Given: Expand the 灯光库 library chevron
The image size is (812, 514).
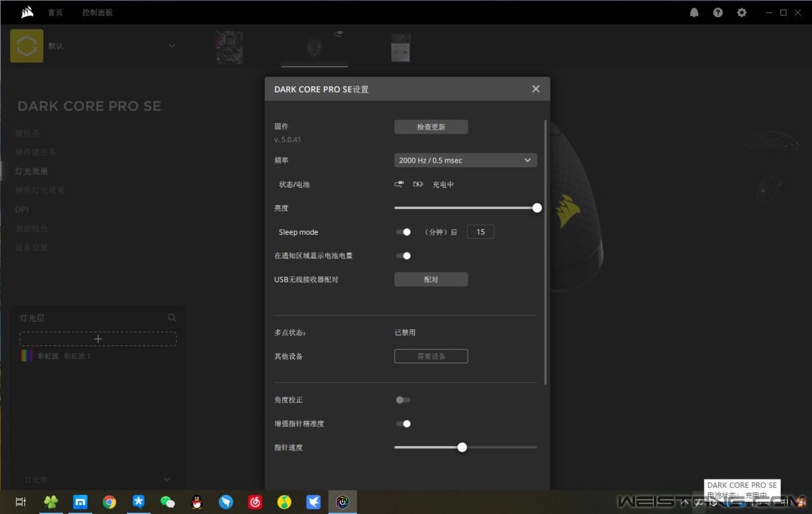Looking at the screenshot, I should 167,479.
